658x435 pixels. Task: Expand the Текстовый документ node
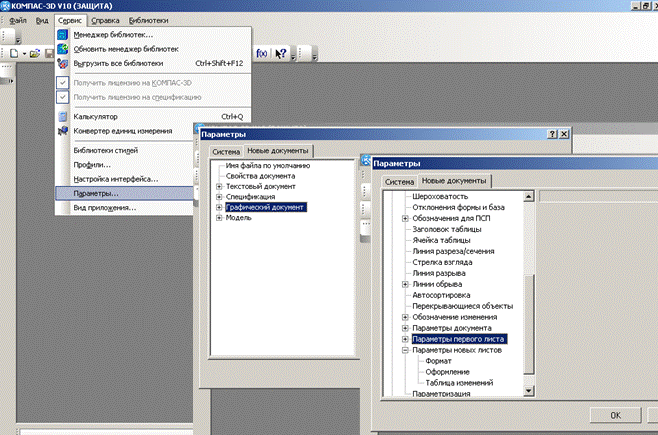pyautogui.click(x=219, y=186)
